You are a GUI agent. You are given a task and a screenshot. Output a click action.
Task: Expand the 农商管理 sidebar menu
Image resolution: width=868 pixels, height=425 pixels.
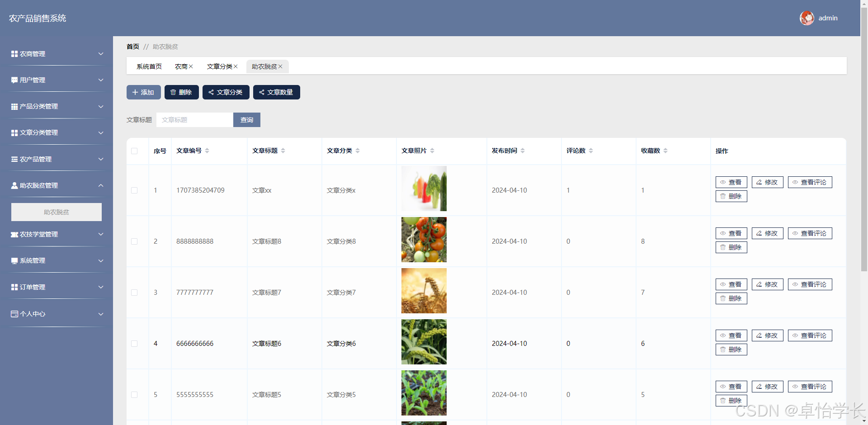click(x=57, y=54)
